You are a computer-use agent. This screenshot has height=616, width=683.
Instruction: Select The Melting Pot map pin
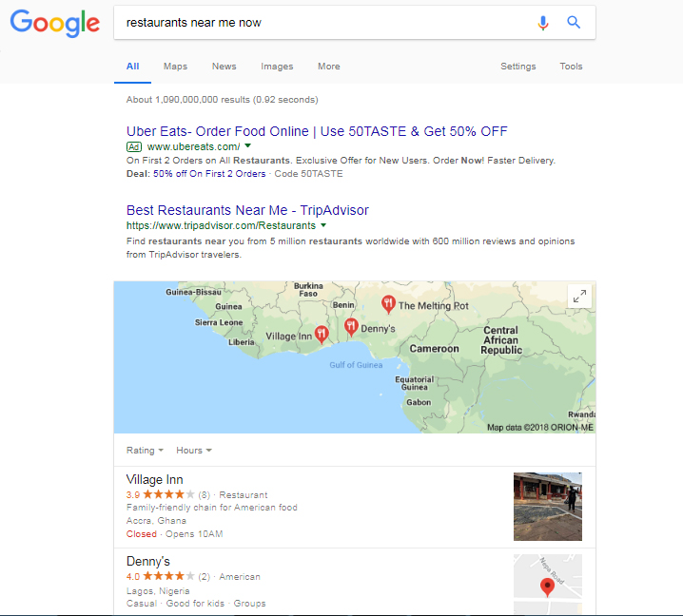click(x=388, y=305)
